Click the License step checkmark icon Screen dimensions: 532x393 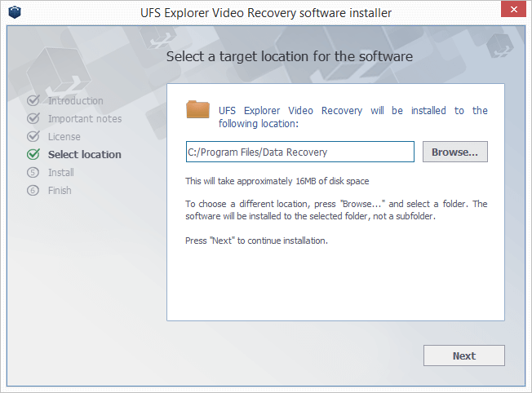(33, 136)
